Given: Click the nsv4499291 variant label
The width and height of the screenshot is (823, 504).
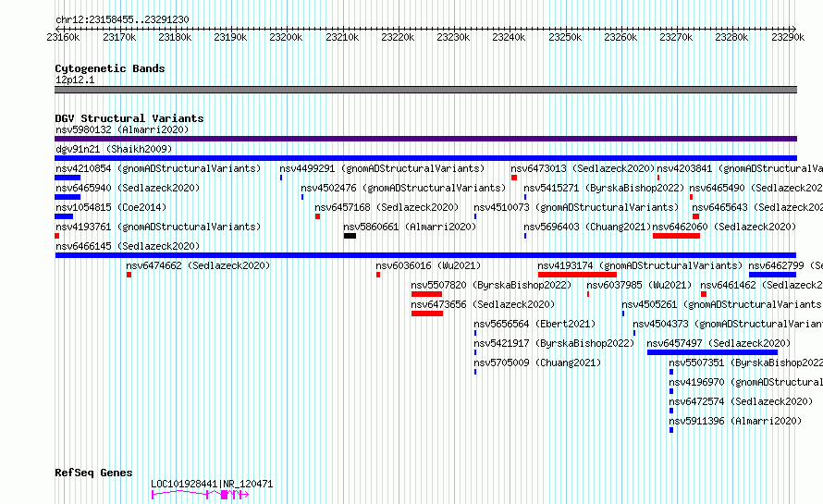Looking at the screenshot, I should point(382,168).
